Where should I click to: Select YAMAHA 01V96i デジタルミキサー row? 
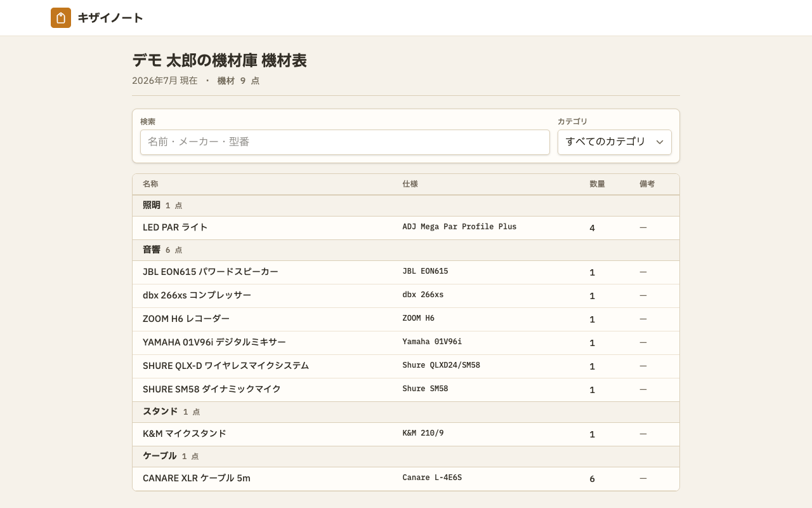pyautogui.click(x=406, y=343)
